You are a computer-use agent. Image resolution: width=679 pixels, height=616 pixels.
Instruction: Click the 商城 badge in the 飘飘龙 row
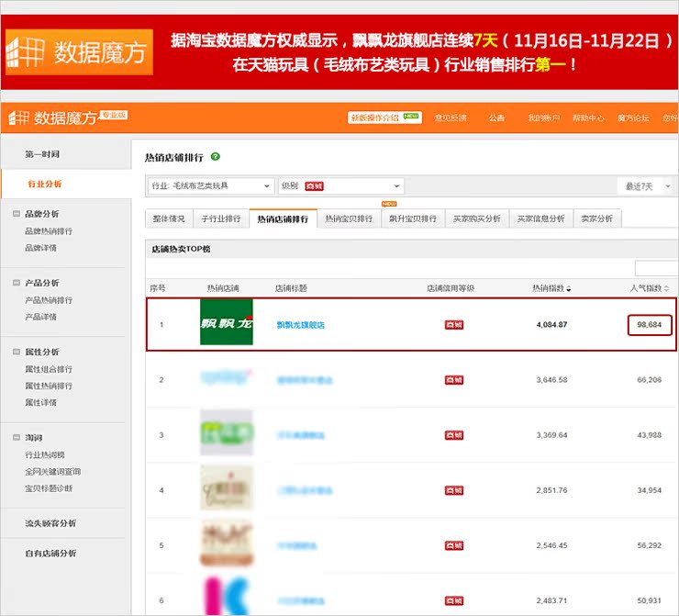(x=454, y=325)
